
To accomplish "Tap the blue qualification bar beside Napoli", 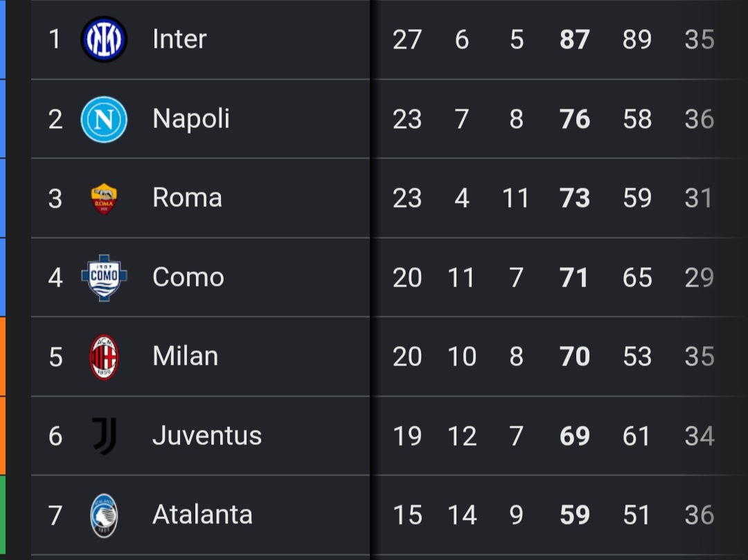I will point(2,118).
